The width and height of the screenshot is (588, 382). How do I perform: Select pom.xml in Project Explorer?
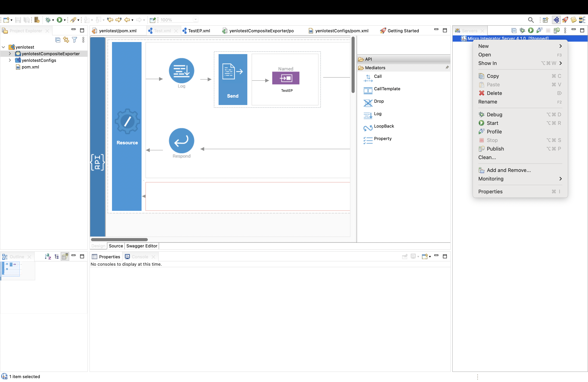tap(28, 67)
